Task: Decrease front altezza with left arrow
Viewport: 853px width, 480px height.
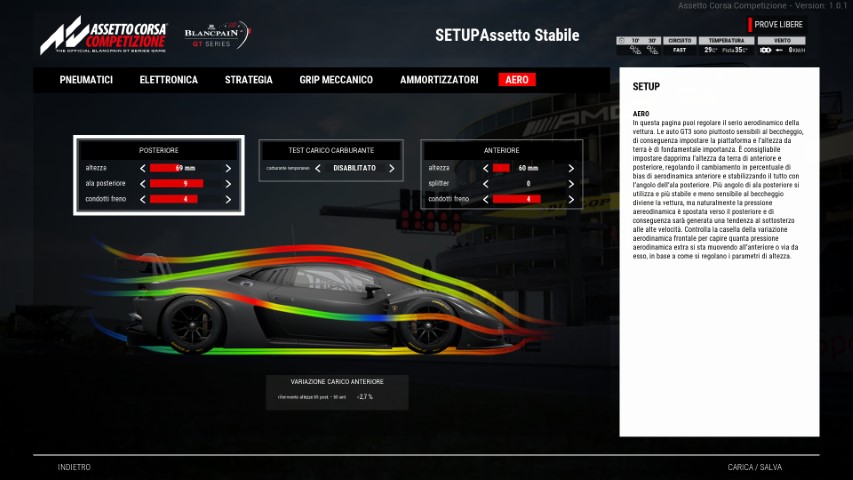Action: click(x=485, y=168)
